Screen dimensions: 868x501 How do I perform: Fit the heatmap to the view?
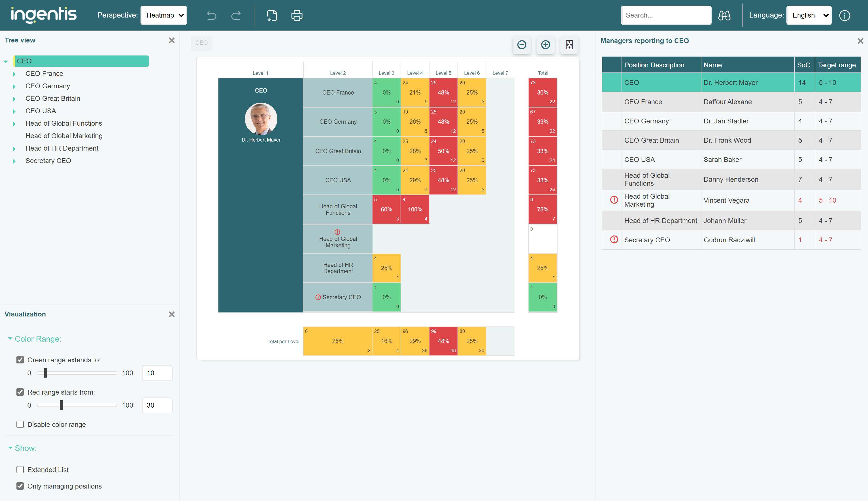[x=569, y=45]
